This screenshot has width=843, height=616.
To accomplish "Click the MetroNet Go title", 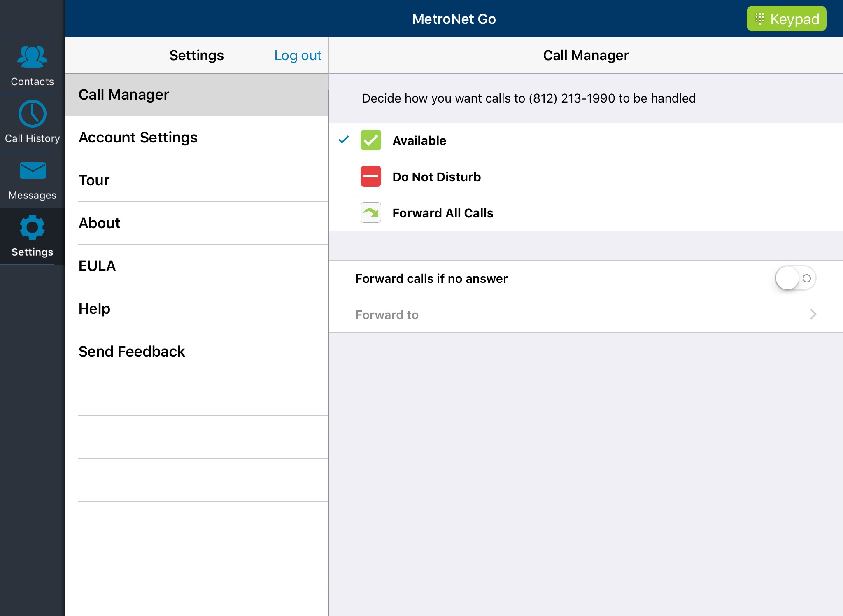I will coord(454,19).
